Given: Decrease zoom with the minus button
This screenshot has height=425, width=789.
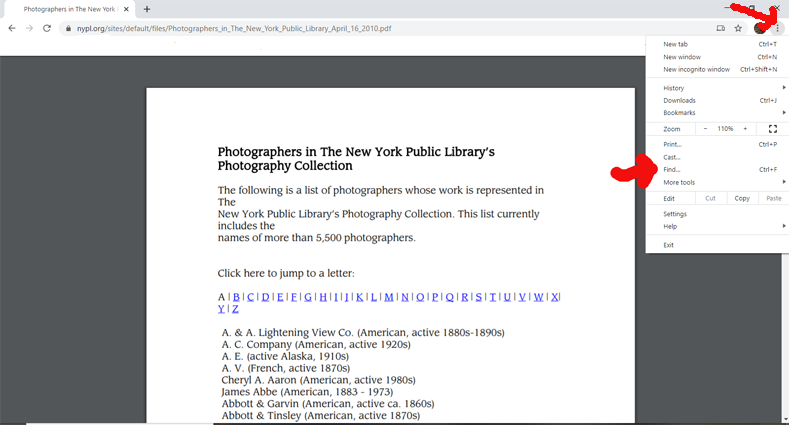Looking at the screenshot, I should click(705, 129).
